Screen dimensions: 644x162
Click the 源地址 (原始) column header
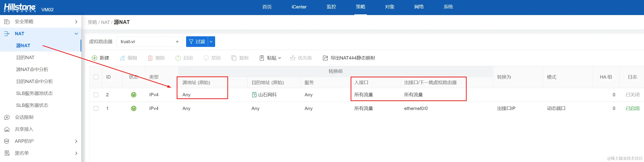(196, 83)
